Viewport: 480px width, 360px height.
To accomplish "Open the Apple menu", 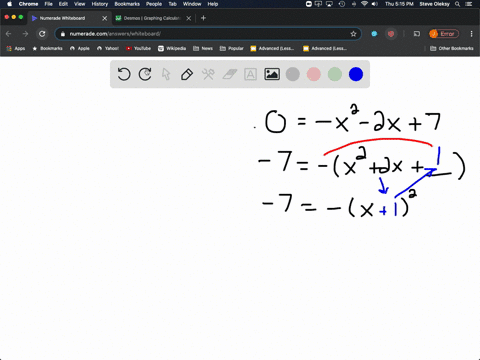I will 9,4.
